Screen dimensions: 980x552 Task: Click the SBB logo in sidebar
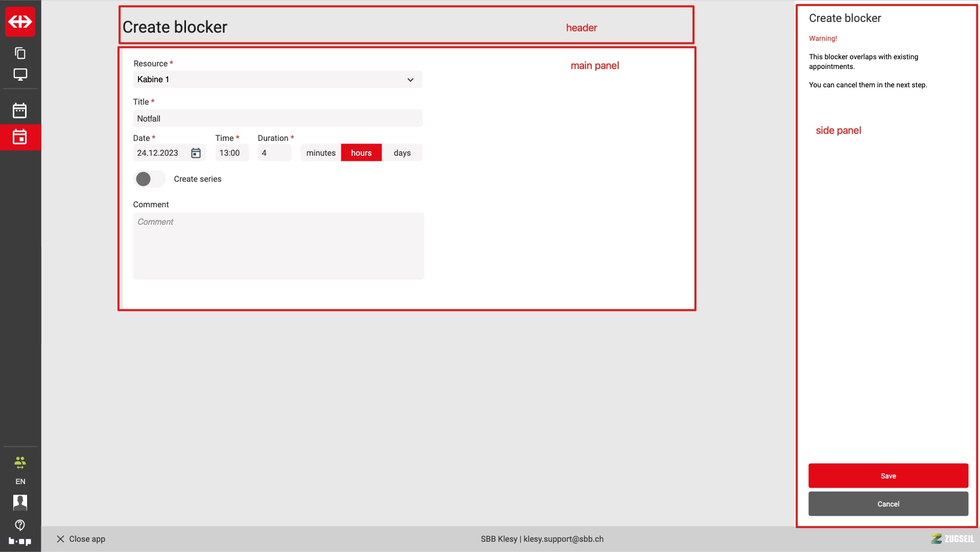pos(20,21)
